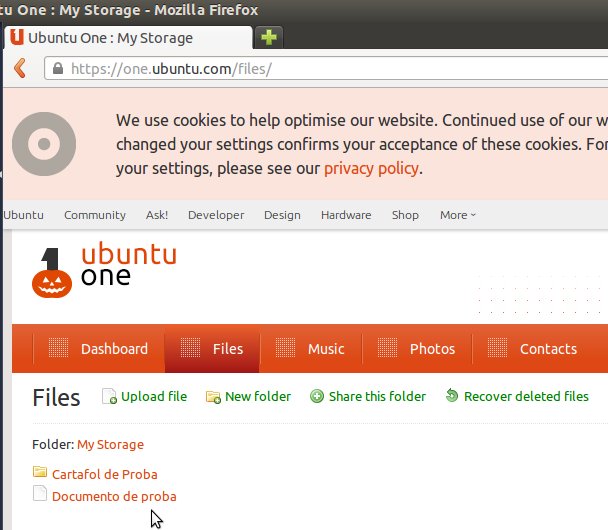Viewport: 608px width, 530px height.
Task: Click the Documento de proba file icon
Action: coord(40,493)
